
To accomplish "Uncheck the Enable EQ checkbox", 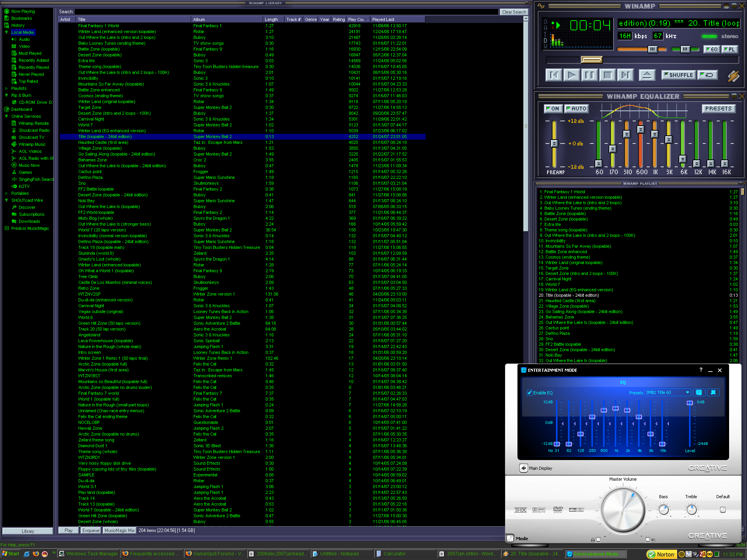I will coord(530,392).
